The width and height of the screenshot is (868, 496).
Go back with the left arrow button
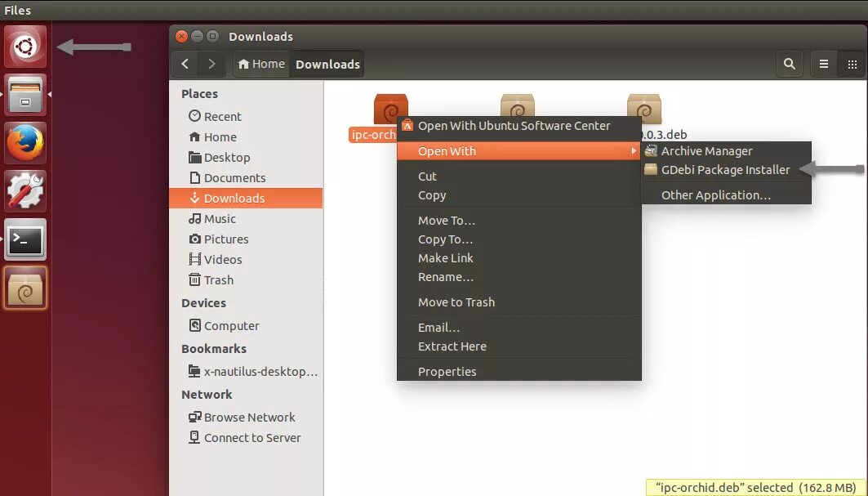pos(185,65)
